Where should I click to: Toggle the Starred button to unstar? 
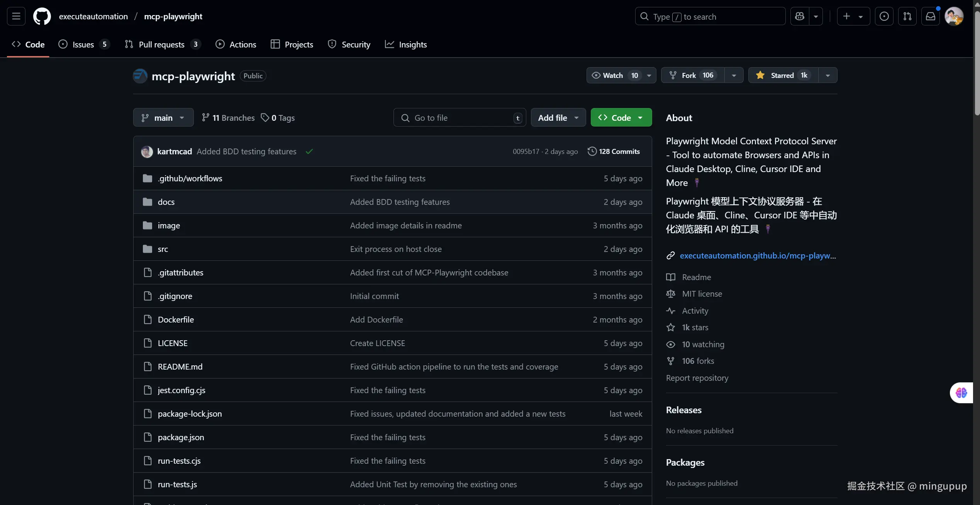(x=783, y=75)
